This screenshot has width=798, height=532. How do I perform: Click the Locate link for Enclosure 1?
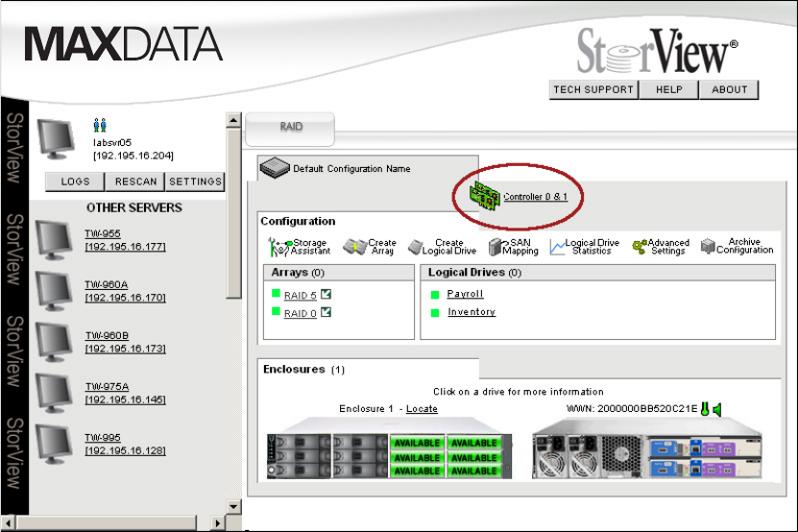point(422,409)
